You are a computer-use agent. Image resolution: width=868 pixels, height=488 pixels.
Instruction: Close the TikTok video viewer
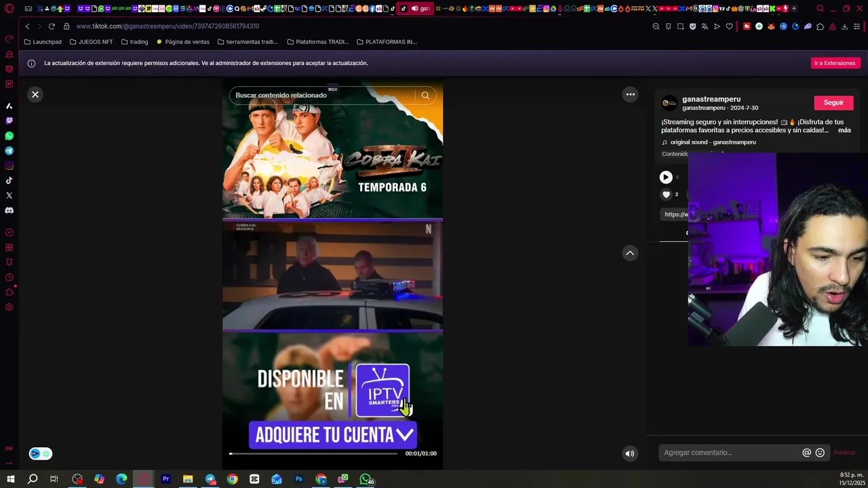[x=35, y=95]
